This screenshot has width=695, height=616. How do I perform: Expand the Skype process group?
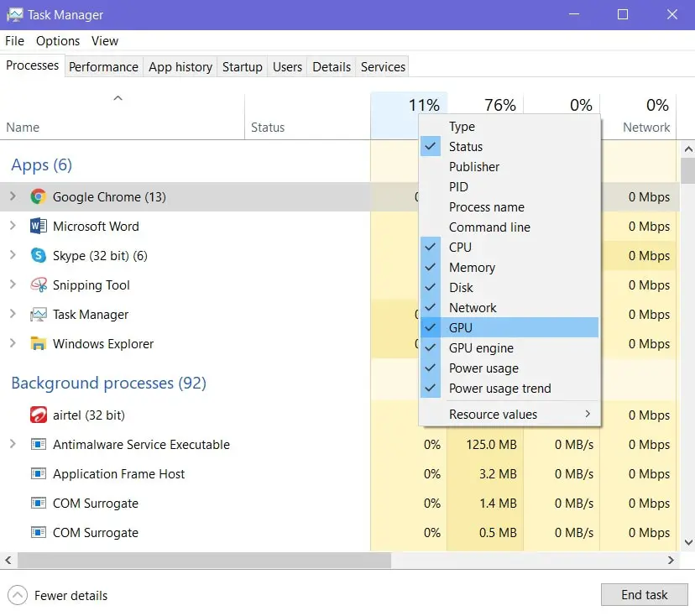13,255
